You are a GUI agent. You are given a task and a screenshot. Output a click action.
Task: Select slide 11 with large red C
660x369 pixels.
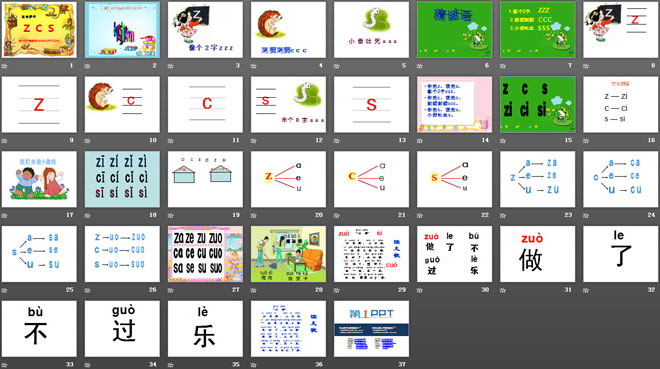click(x=205, y=104)
